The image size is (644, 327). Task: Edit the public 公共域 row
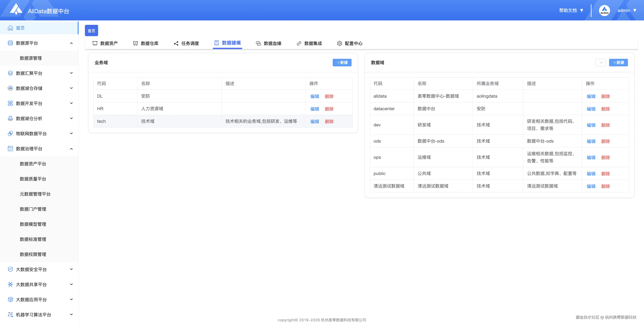[591, 174]
